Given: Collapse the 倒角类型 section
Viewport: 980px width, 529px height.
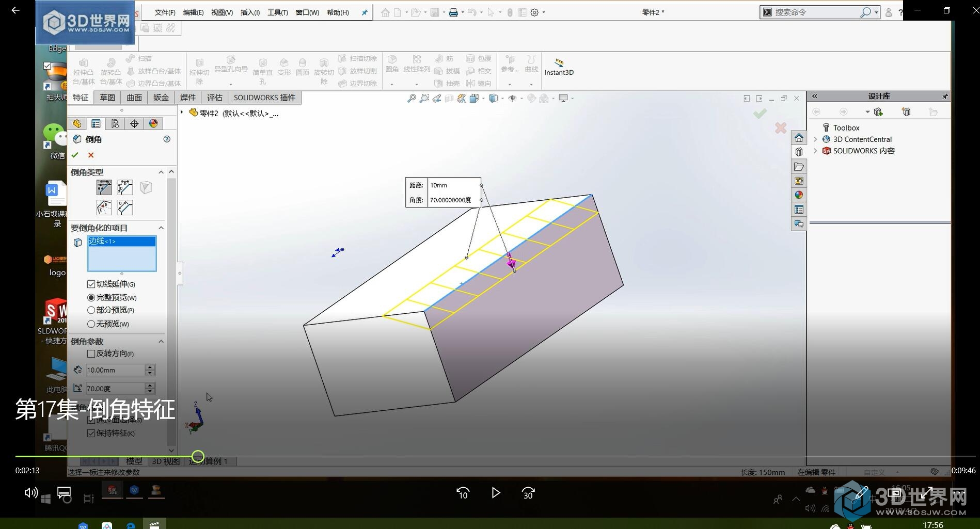Looking at the screenshot, I should 161,172.
